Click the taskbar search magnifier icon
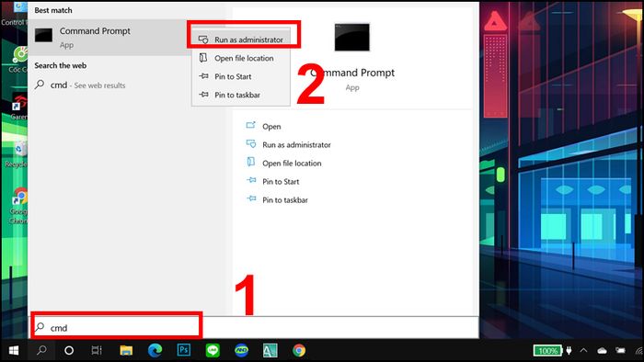Image resolution: width=644 pixels, height=362 pixels. 41,351
